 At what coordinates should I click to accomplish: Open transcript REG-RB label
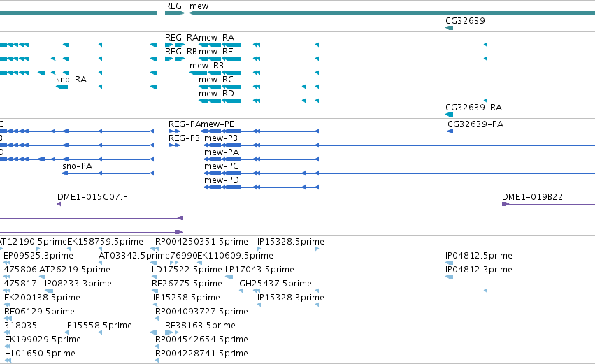coord(181,51)
